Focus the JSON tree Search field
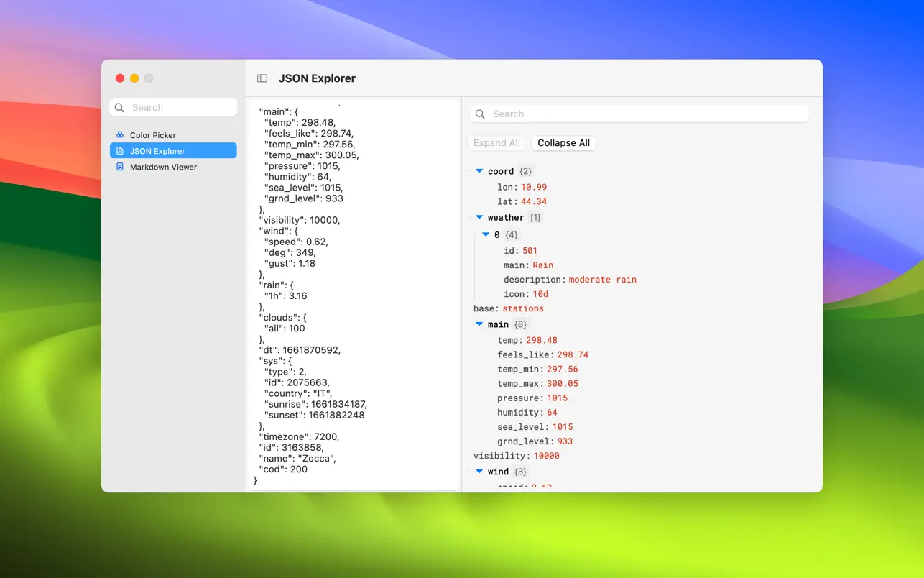 click(x=639, y=114)
